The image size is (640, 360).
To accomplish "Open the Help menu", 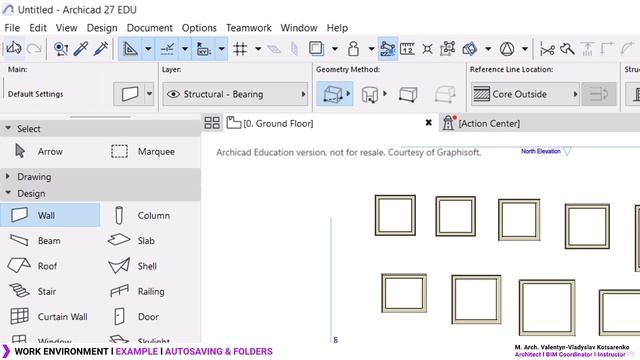I will tap(337, 28).
